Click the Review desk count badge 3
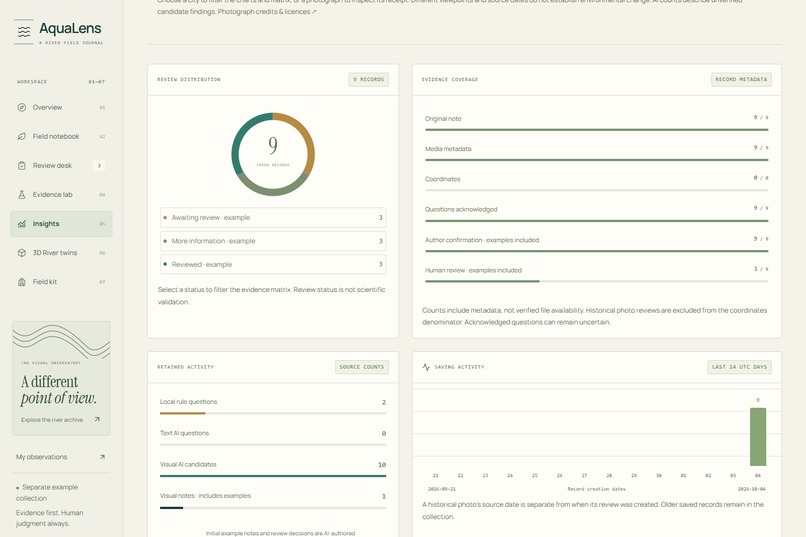806x537 pixels. (x=99, y=165)
